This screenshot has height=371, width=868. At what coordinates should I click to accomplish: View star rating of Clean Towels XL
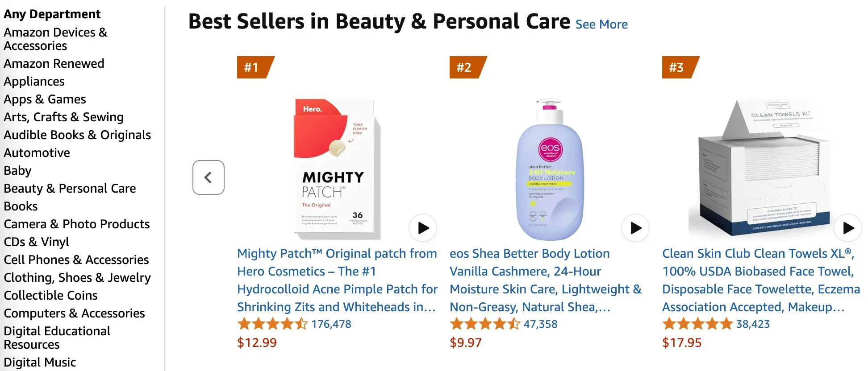[697, 324]
